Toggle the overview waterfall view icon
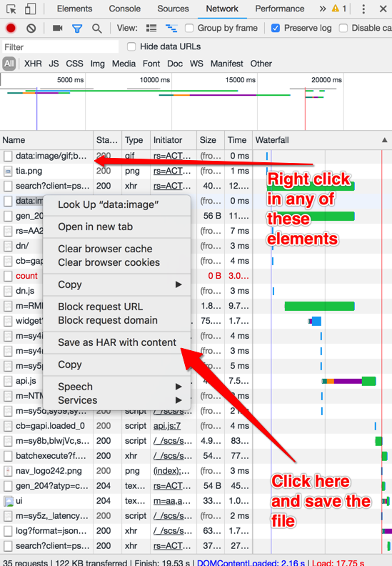The image size is (392, 566). [x=171, y=28]
